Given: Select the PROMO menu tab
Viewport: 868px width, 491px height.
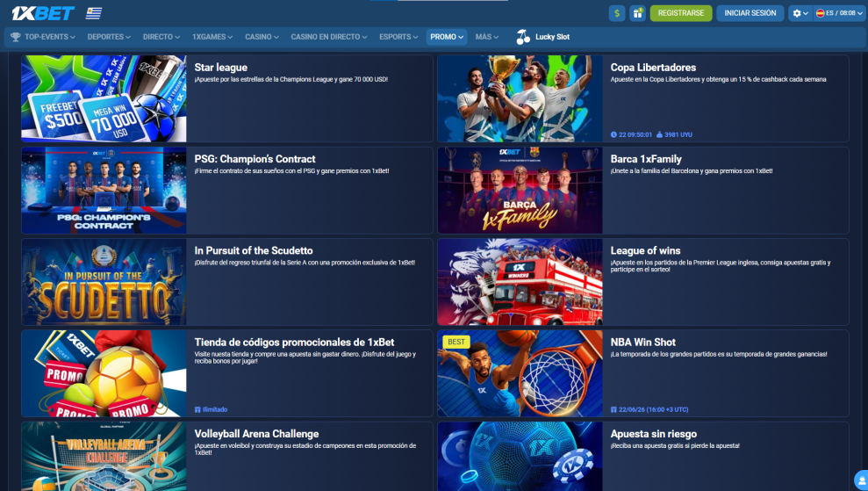Looking at the screenshot, I should tap(447, 37).
